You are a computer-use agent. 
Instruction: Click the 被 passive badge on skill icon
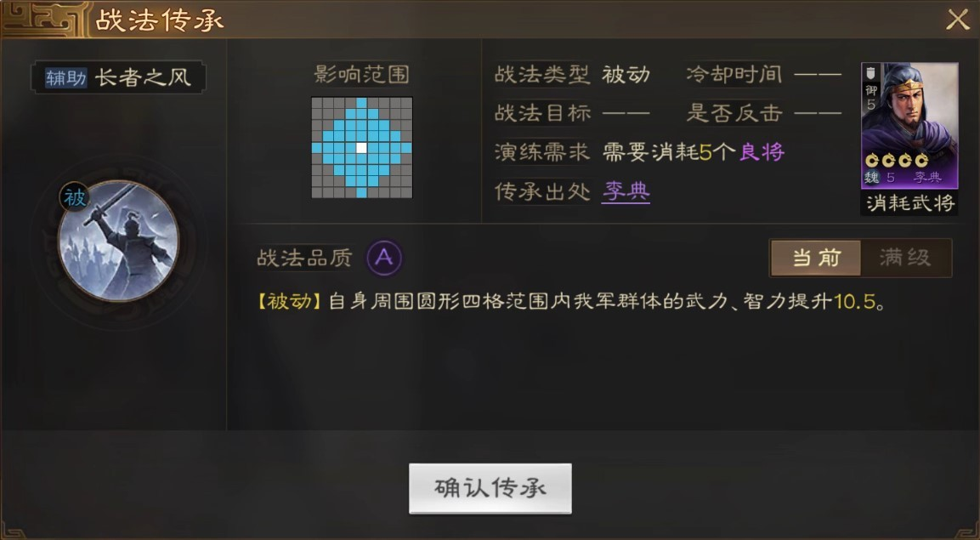75,197
